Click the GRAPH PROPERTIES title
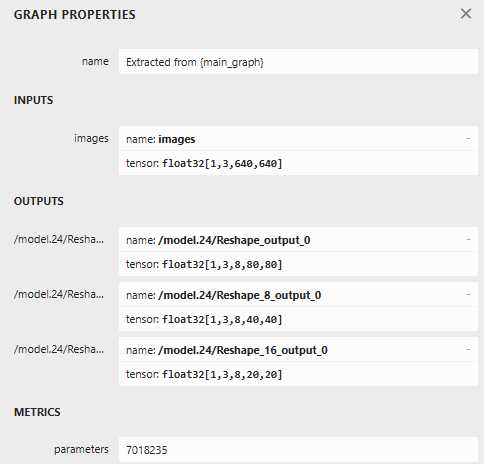This screenshot has height=464, width=484. (x=75, y=15)
